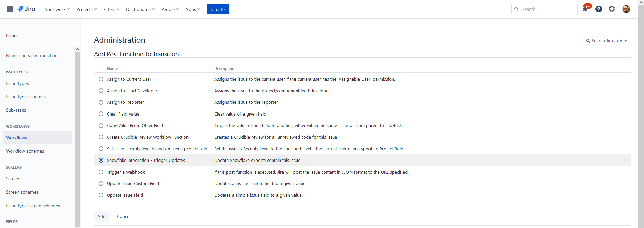Click the Add button
This screenshot has height=228, width=644.
[101, 216]
